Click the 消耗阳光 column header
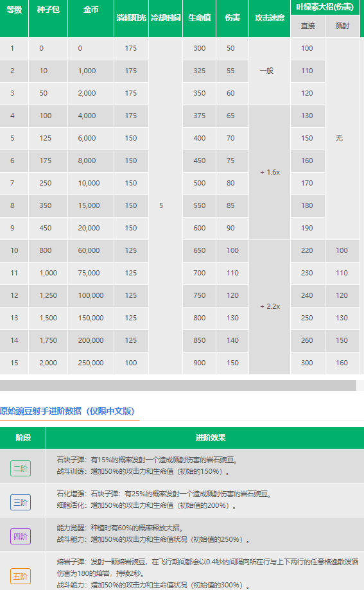 131,18
